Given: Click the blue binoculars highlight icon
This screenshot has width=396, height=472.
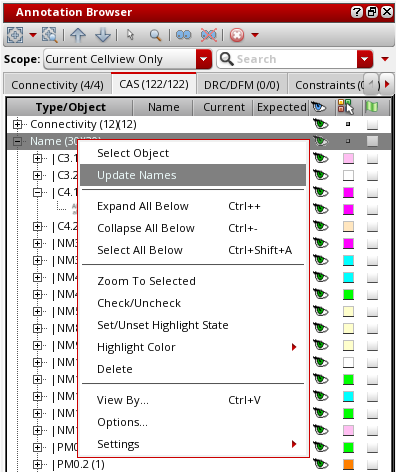Looking at the screenshot, I should (183, 35).
